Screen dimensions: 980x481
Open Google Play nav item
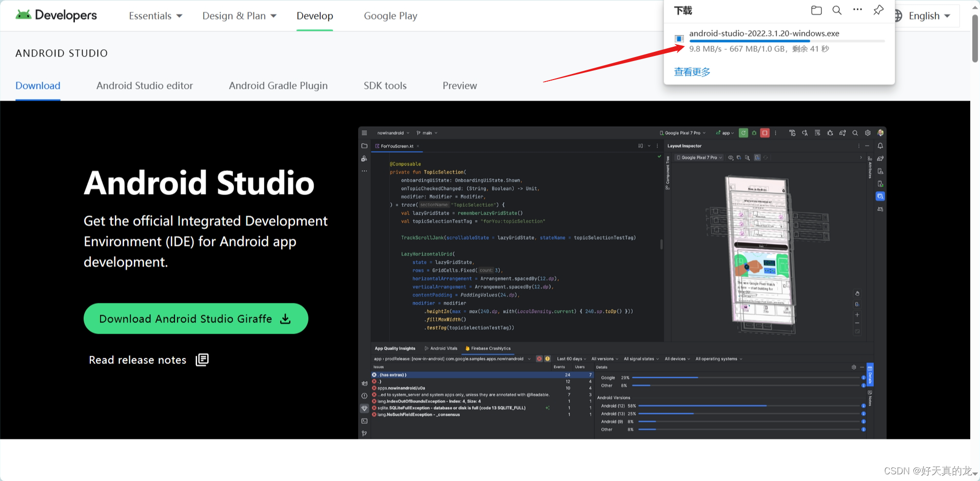[x=390, y=16]
